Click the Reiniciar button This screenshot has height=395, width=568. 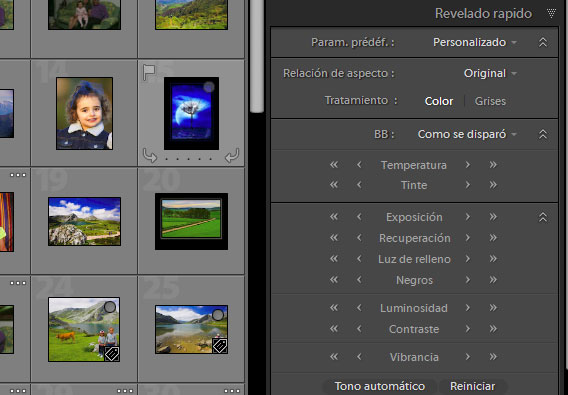tap(472, 386)
